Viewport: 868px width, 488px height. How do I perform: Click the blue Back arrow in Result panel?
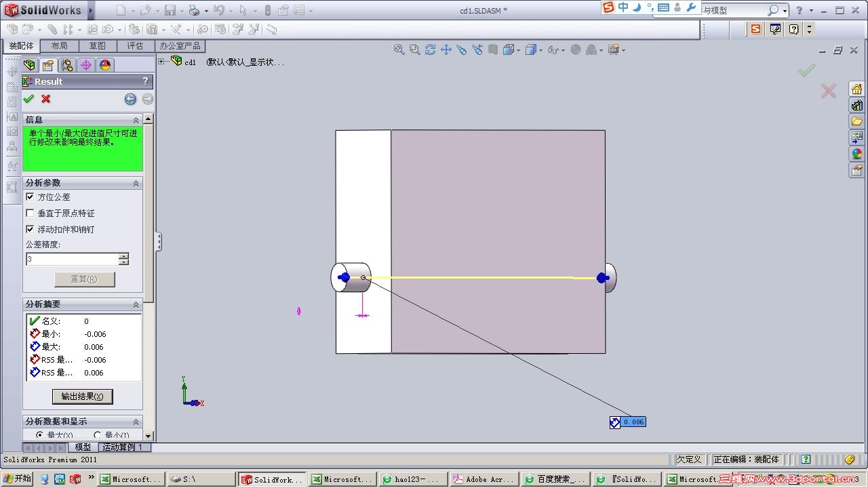tap(130, 99)
